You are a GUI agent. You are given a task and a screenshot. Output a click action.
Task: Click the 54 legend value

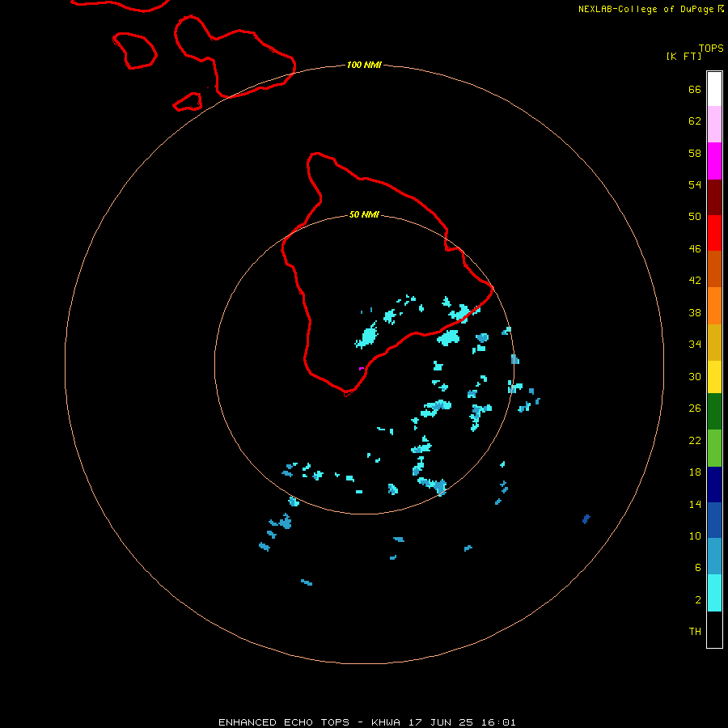695,184
